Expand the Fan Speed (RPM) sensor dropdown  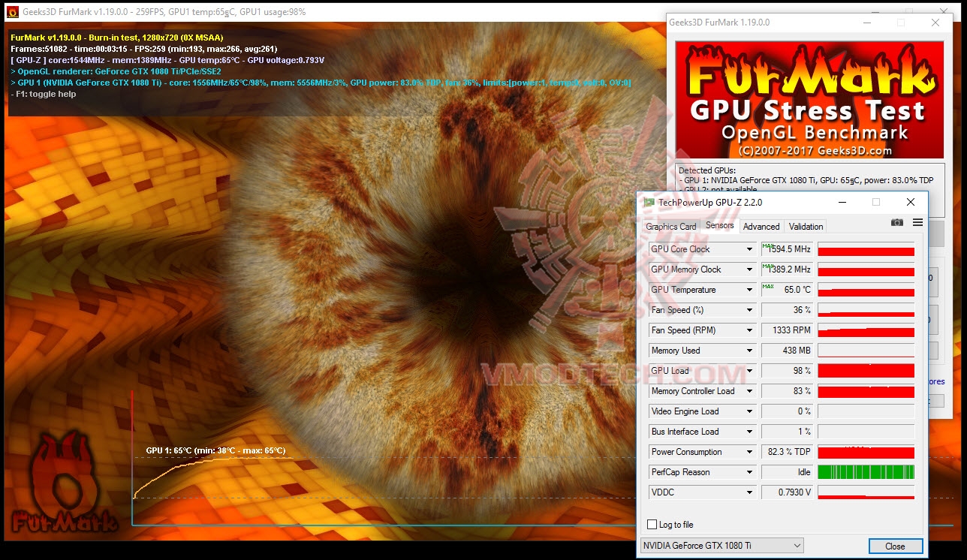pyautogui.click(x=749, y=330)
